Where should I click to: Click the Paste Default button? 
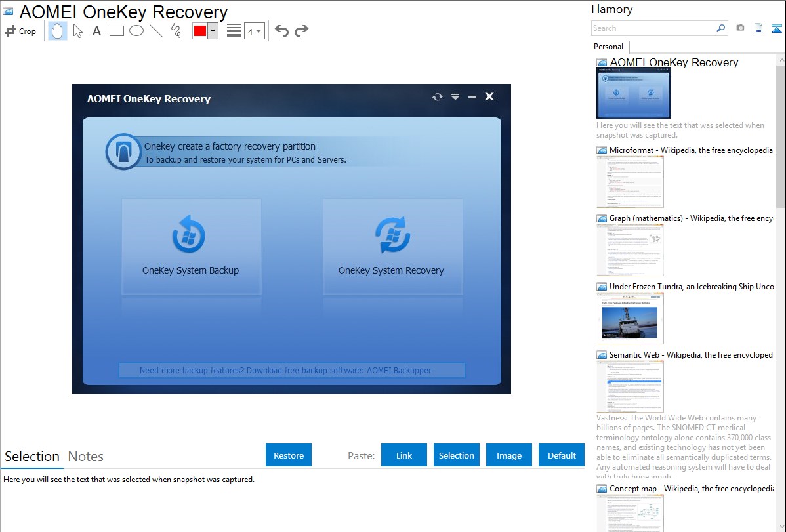562,455
